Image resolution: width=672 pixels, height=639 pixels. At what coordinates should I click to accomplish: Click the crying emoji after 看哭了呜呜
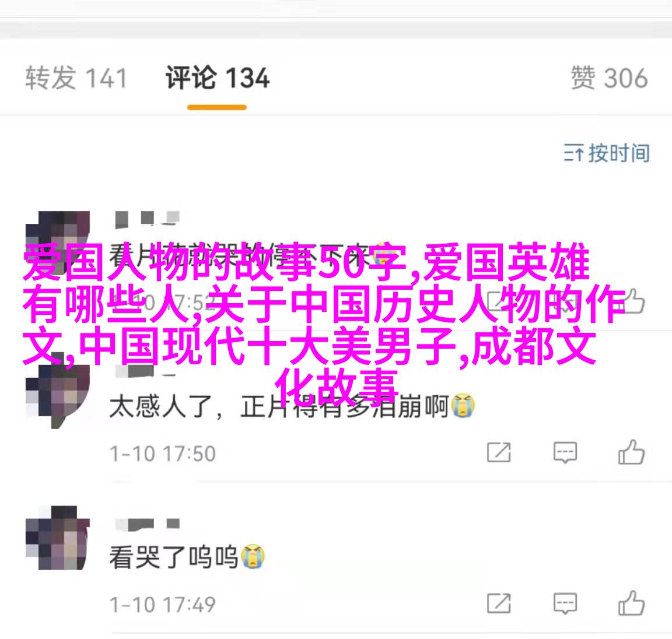pyautogui.click(x=253, y=556)
